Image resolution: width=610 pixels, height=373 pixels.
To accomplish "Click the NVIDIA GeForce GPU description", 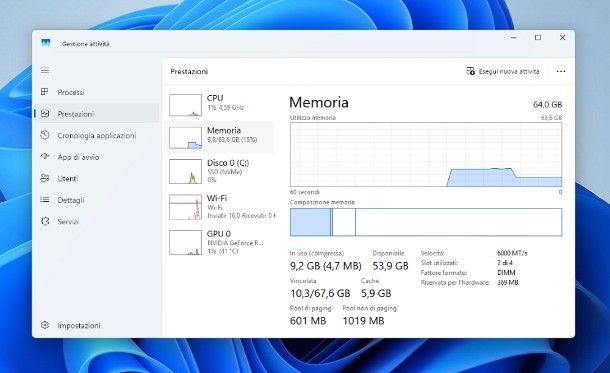I will (235, 243).
